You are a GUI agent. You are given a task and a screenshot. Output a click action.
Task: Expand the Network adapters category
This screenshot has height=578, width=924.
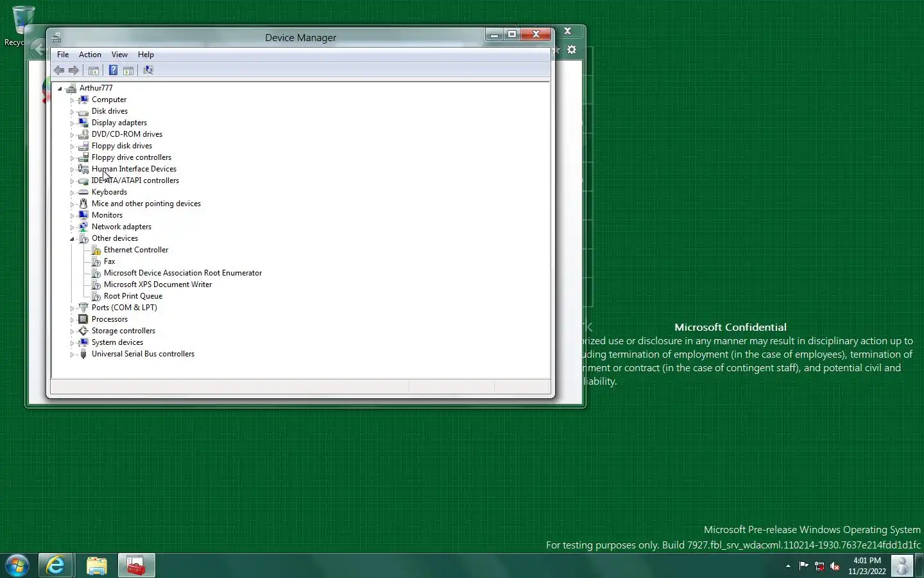tap(72, 227)
